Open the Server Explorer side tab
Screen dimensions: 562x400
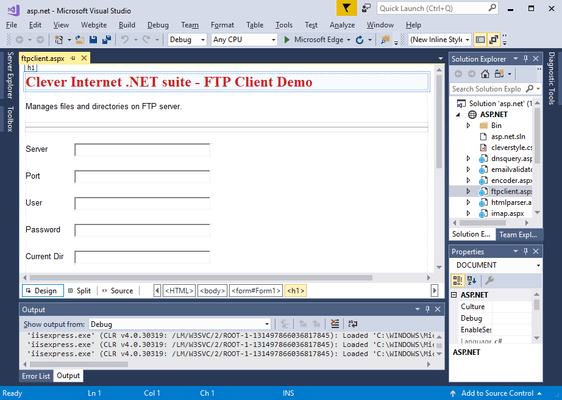coord(10,75)
